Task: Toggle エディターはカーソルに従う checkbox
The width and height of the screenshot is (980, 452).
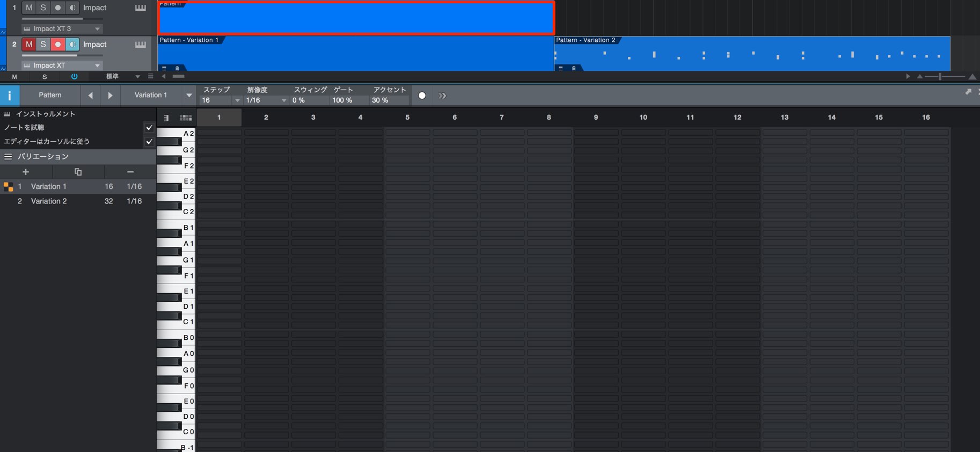Action: [x=149, y=142]
